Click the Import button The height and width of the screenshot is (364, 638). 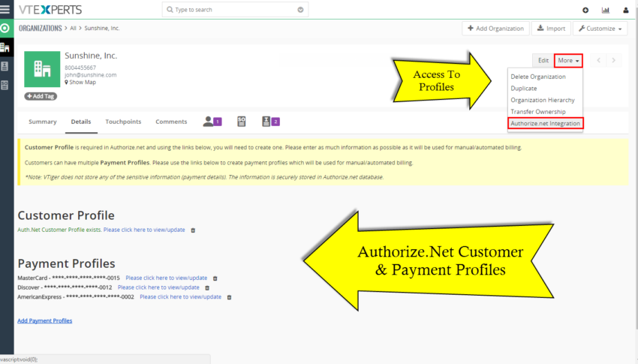pyautogui.click(x=551, y=29)
